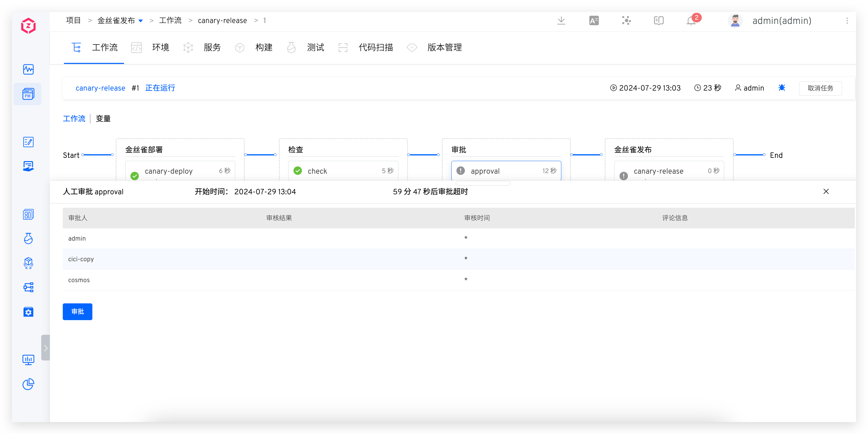Image resolution: width=868 pixels, height=434 pixels.
Task: Click the Zadig logo icon
Action: click(28, 26)
